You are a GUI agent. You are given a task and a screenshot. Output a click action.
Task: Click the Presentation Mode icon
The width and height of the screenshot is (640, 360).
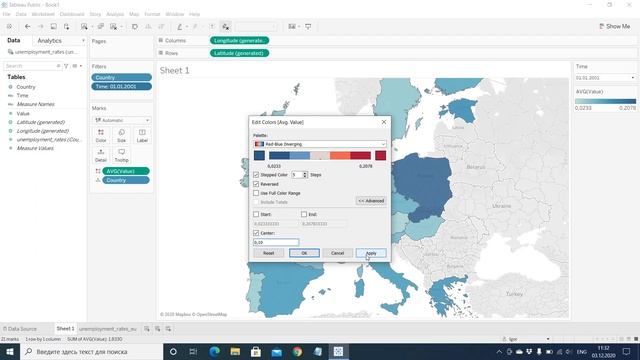point(308,27)
